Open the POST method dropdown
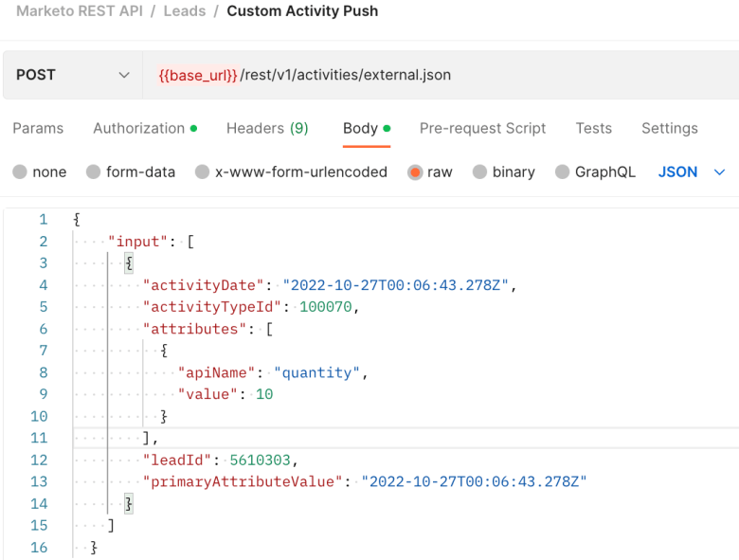739x560 pixels. [x=73, y=75]
